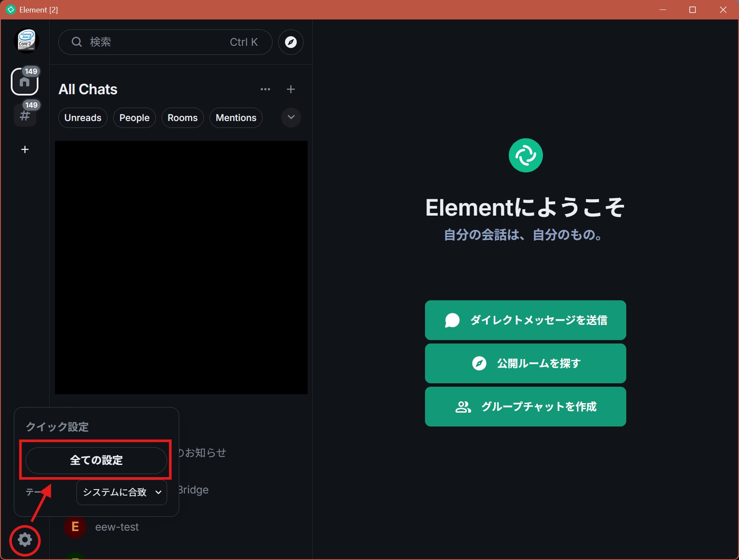Click the Elementにようこそ heading
The image size is (739, 560).
click(x=525, y=207)
